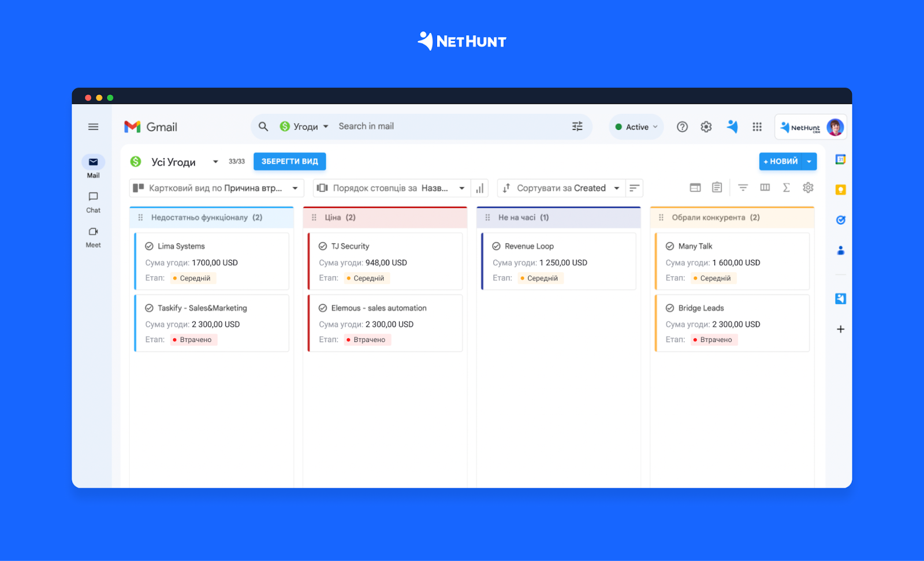Open the Gmail main menu hamburger icon
The width and height of the screenshot is (924, 561).
pyautogui.click(x=93, y=127)
